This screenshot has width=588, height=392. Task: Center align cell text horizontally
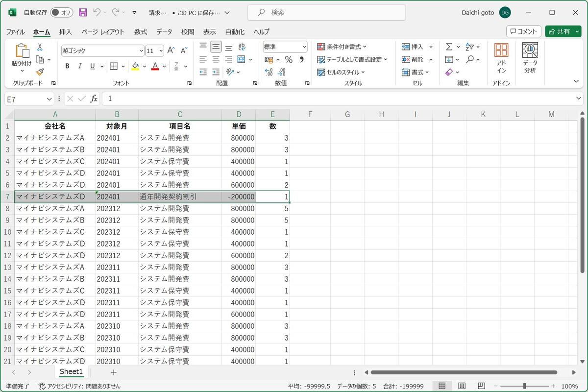pos(216,59)
